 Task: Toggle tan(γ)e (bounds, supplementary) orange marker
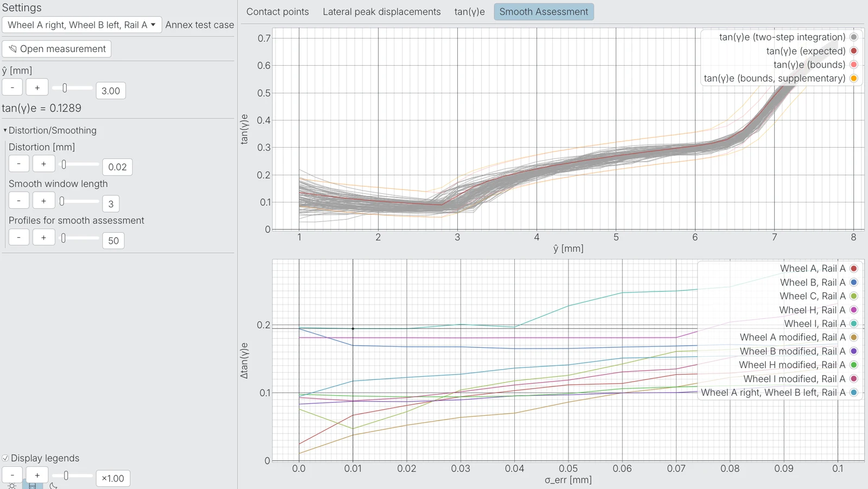point(853,78)
